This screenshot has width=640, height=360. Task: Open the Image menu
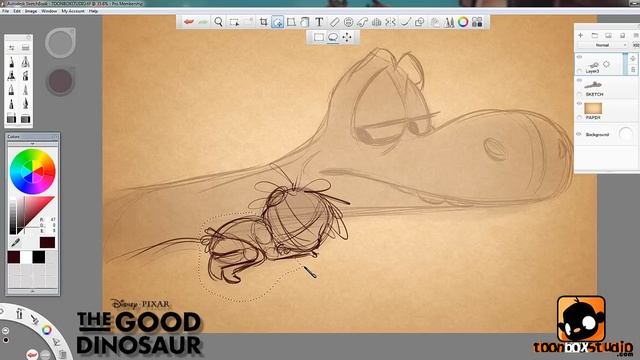(31, 11)
